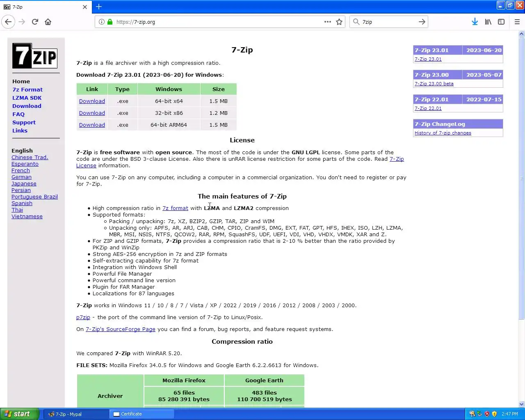Switch language to Portuguese Brazil

[x=34, y=196]
